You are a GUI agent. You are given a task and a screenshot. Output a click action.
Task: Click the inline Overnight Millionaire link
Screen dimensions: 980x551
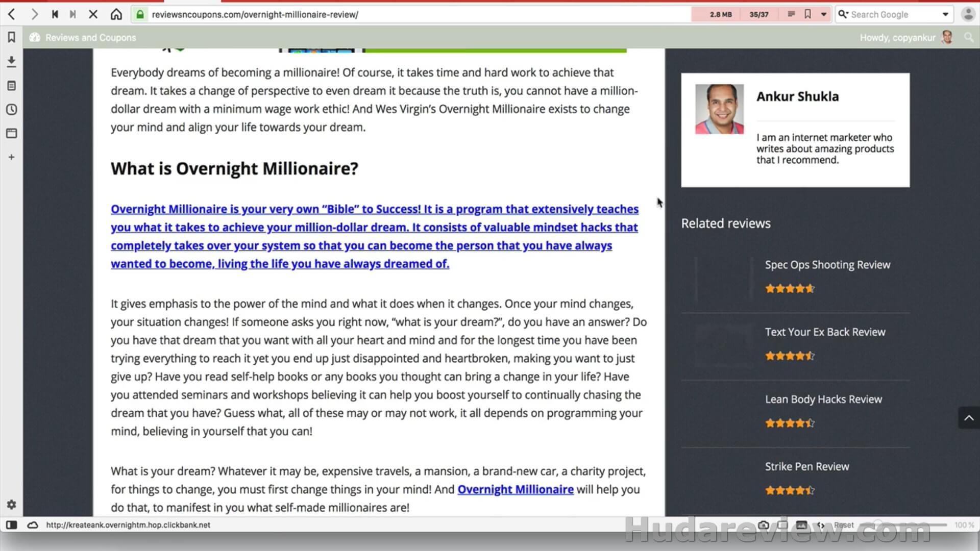[x=516, y=489]
